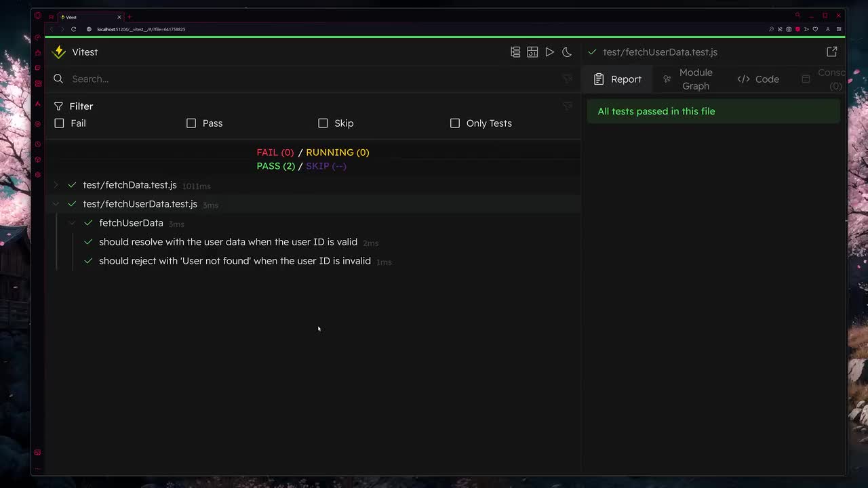
Task: Run all tests with the play button
Action: point(550,52)
